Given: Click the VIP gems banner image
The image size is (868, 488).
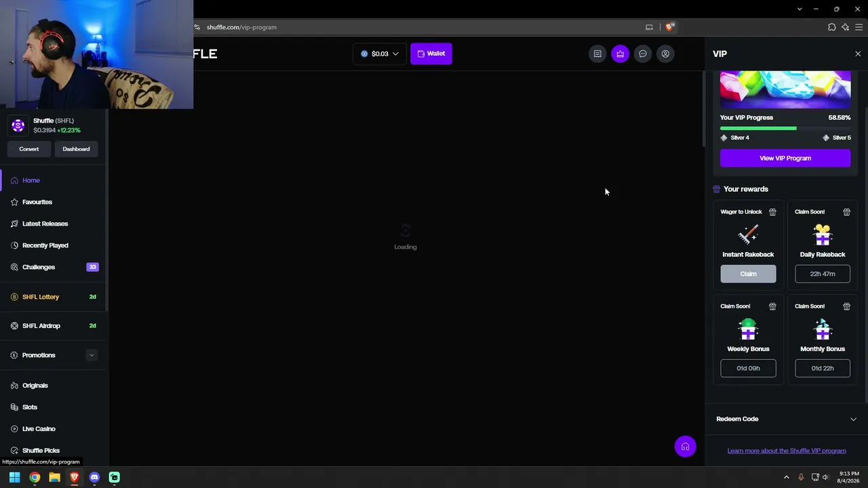Looking at the screenshot, I should coord(785,89).
